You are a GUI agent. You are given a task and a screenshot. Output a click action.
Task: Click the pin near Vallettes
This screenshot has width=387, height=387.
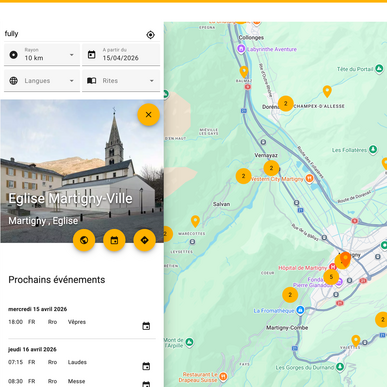pos(356,341)
